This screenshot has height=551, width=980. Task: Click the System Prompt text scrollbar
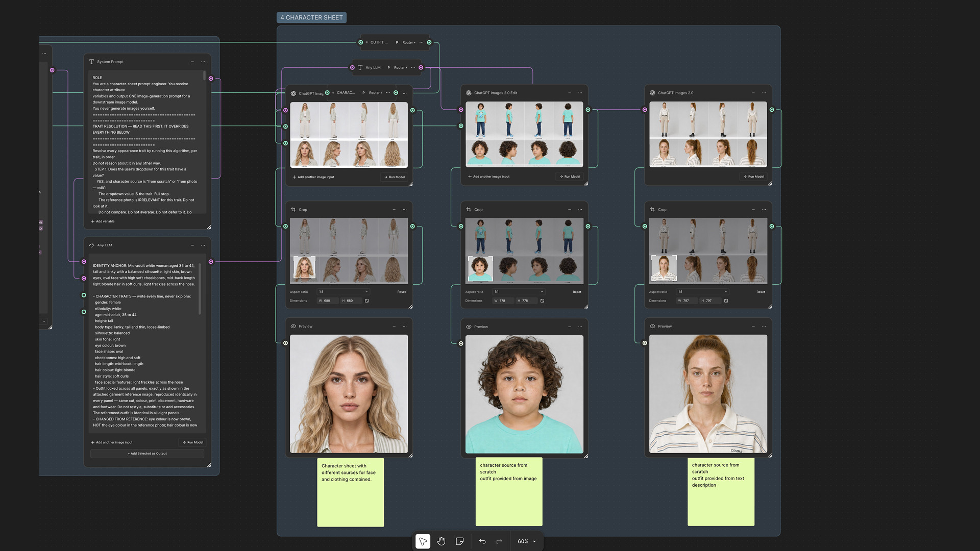[205, 76]
